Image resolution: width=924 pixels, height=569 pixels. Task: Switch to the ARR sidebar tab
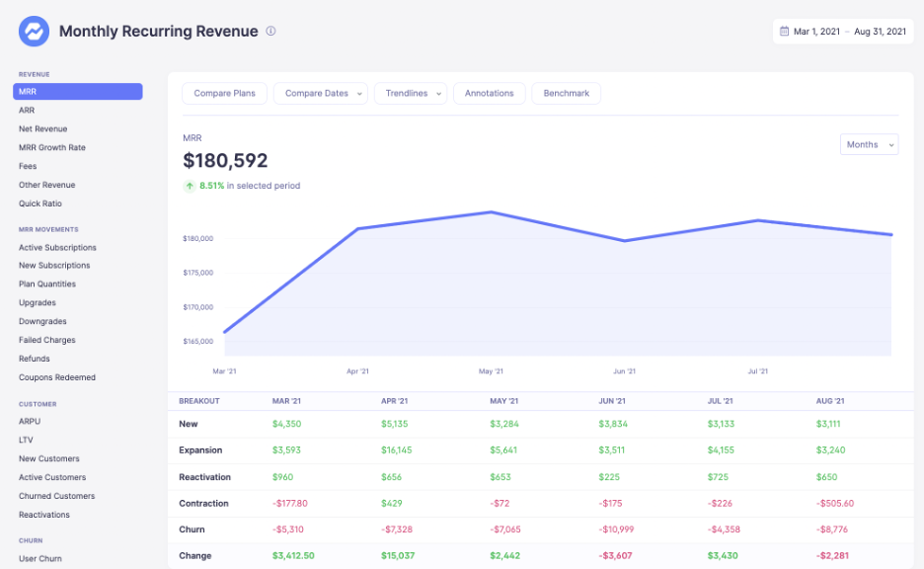point(31,110)
